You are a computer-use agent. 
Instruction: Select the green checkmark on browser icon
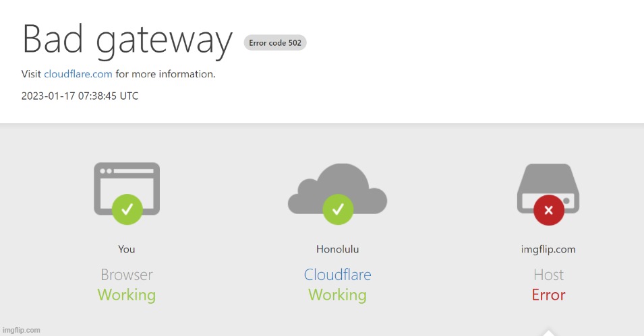(127, 209)
